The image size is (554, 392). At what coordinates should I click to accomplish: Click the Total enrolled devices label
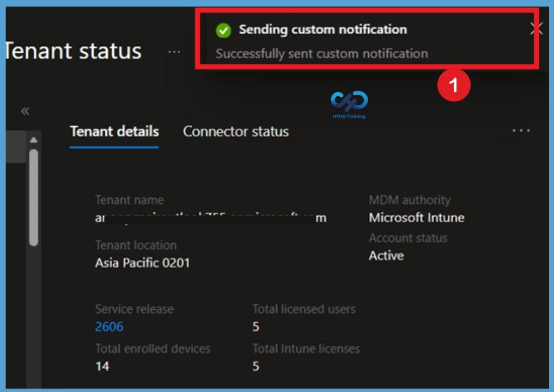[x=153, y=348]
